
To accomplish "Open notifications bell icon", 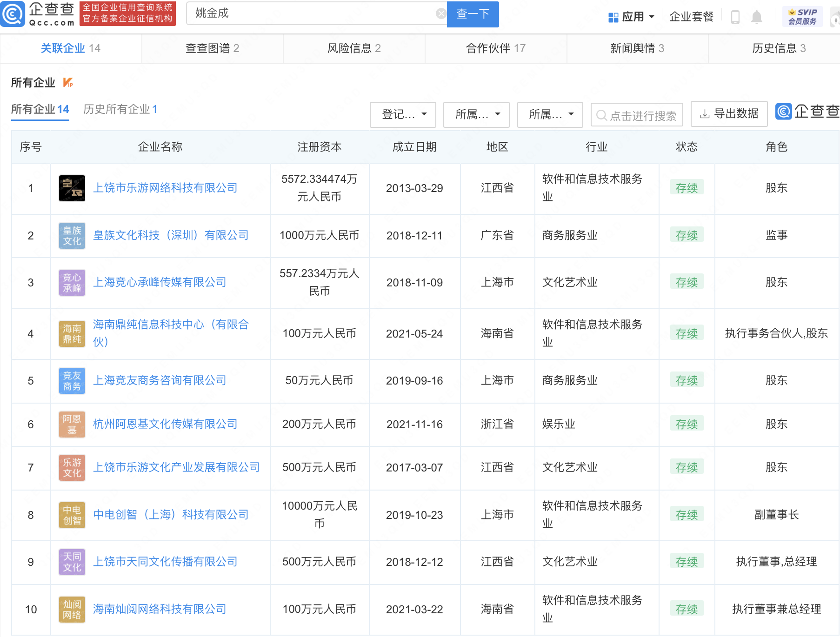I will click(757, 17).
